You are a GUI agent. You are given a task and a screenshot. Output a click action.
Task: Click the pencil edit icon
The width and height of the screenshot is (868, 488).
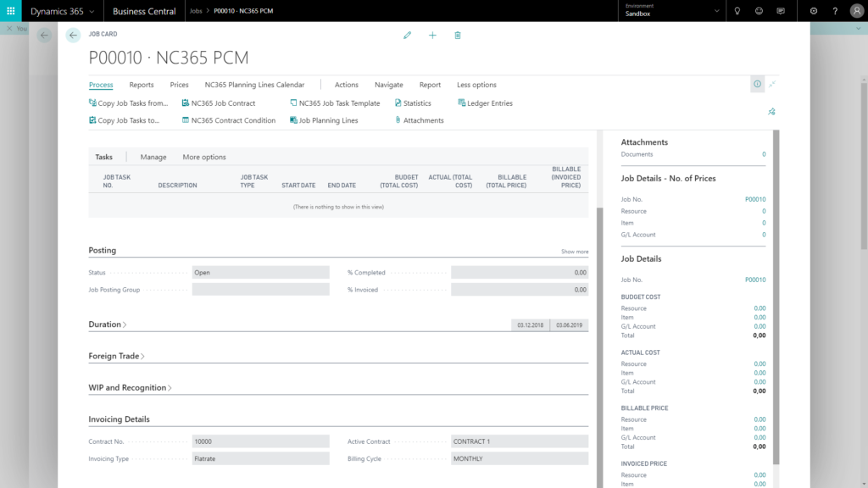tap(408, 35)
